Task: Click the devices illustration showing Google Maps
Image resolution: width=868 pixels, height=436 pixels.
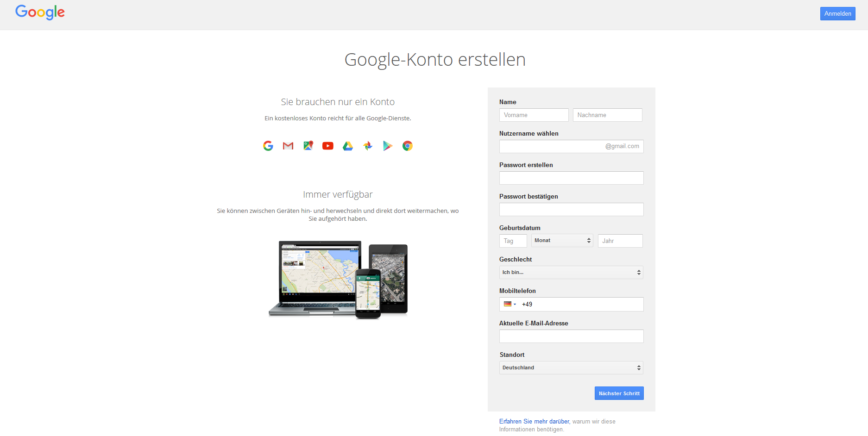Action: [338, 280]
